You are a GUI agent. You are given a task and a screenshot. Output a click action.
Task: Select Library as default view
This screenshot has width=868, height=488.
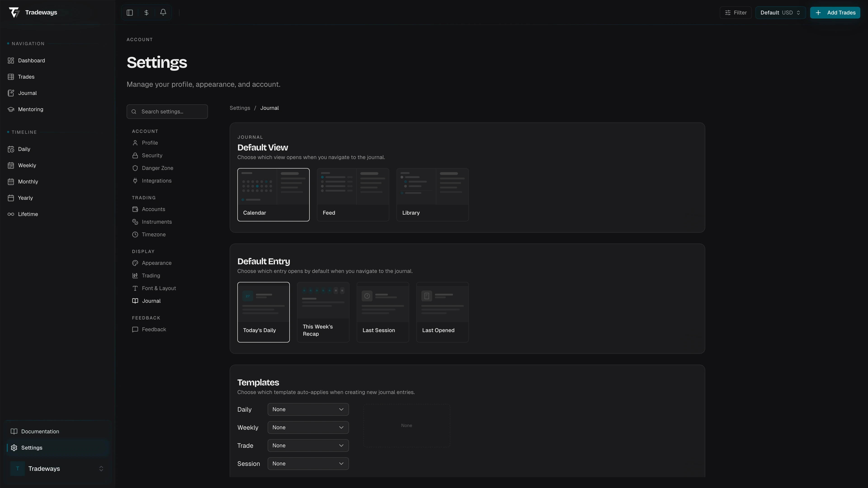pyautogui.click(x=432, y=195)
